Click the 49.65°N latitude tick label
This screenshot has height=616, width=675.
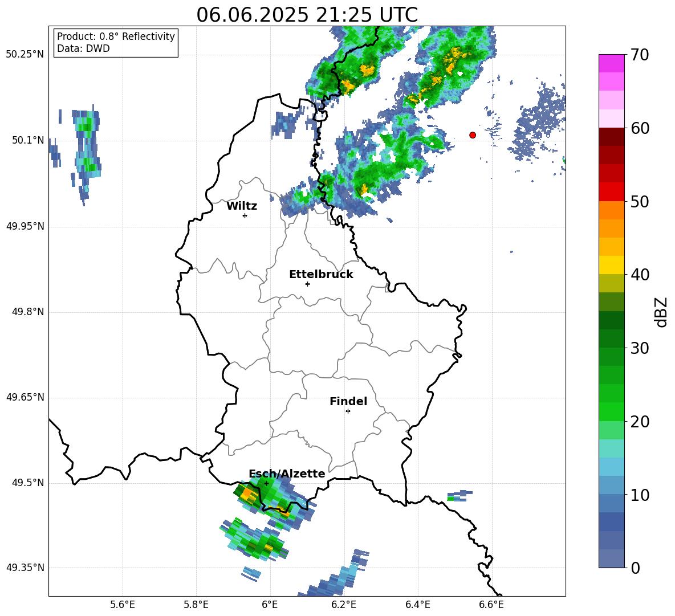[x=25, y=397]
